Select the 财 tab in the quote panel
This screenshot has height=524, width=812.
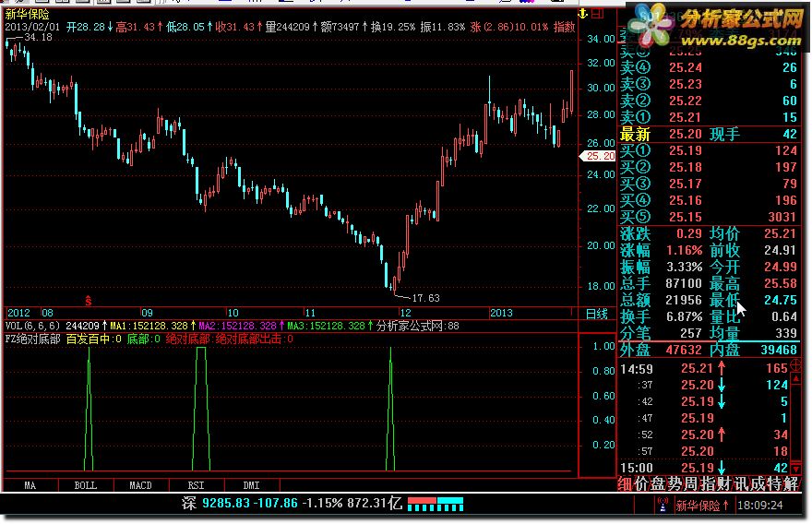pyautogui.click(x=724, y=483)
